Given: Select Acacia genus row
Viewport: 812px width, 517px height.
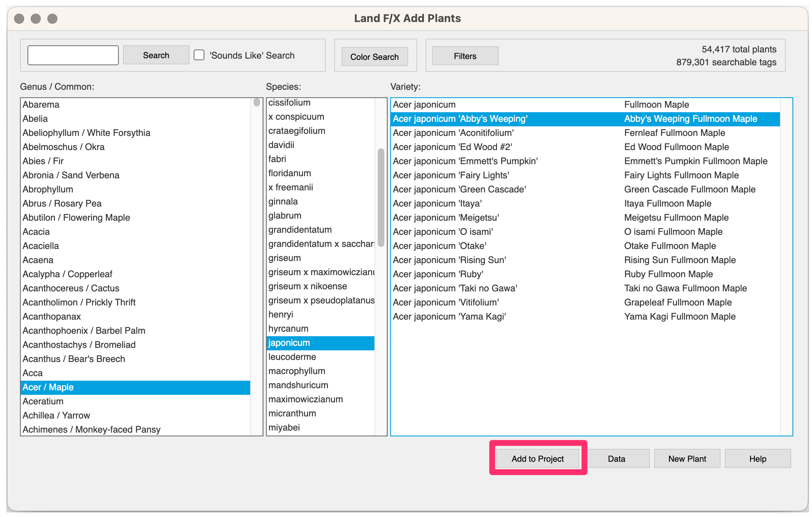Looking at the screenshot, I should pos(135,232).
